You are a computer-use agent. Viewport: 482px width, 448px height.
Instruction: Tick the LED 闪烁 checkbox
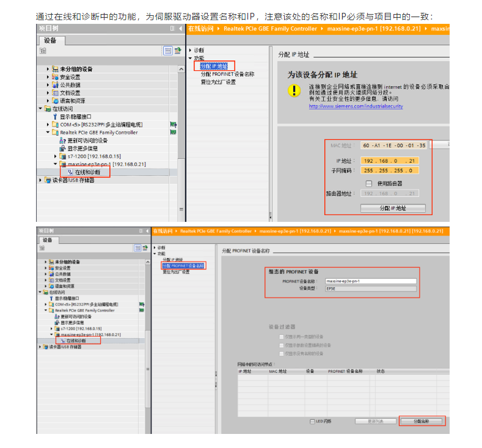point(312,421)
